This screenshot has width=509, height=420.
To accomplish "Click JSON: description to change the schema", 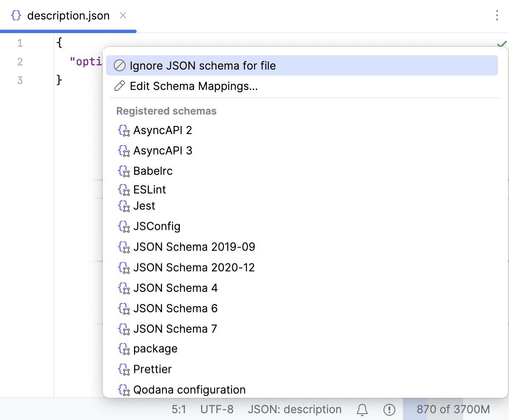I will (x=295, y=409).
